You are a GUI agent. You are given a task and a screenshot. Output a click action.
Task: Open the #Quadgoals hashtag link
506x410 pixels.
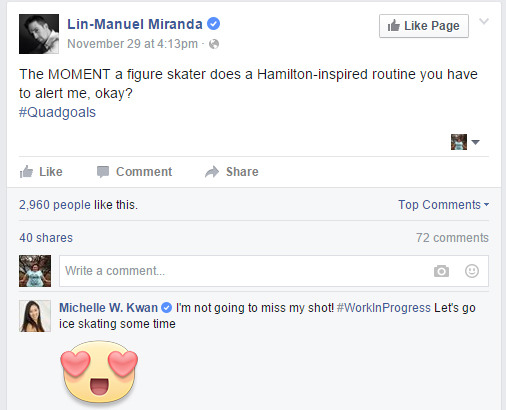57,112
